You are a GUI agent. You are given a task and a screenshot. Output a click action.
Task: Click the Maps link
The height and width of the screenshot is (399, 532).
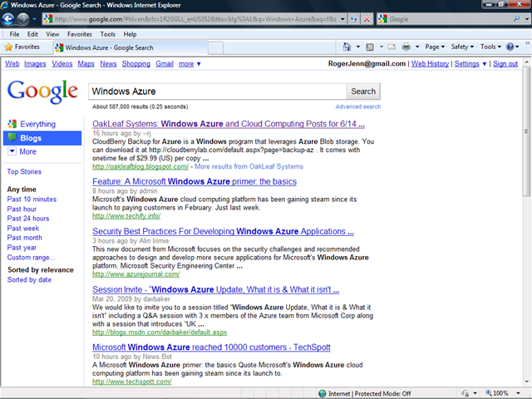pyautogui.click(x=86, y=64)
